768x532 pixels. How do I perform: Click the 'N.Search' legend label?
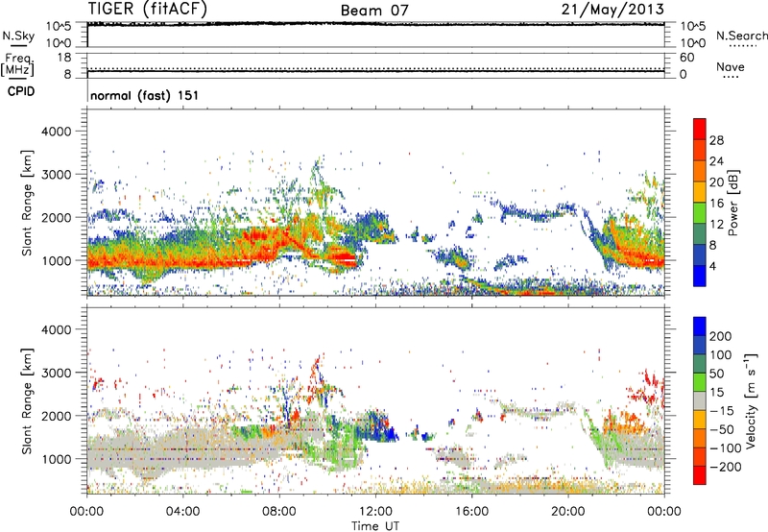click(x=741, y=36)
